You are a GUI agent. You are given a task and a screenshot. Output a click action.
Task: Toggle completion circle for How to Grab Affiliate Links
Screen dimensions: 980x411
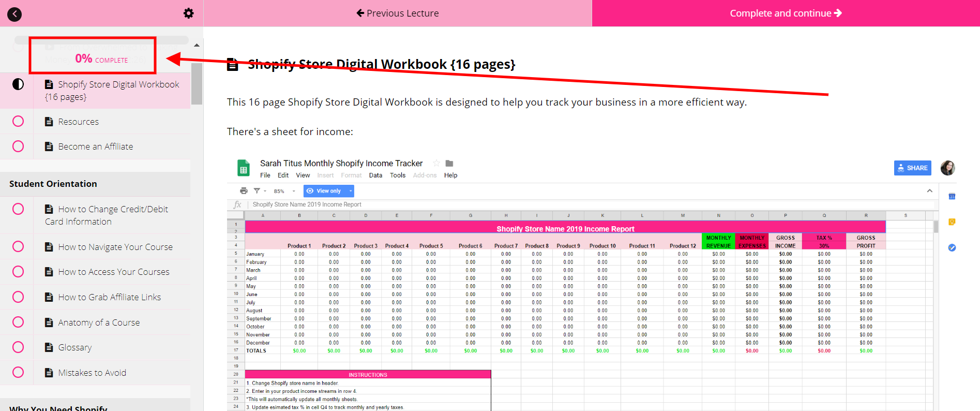pyautogui.click(x=18, y=297)
